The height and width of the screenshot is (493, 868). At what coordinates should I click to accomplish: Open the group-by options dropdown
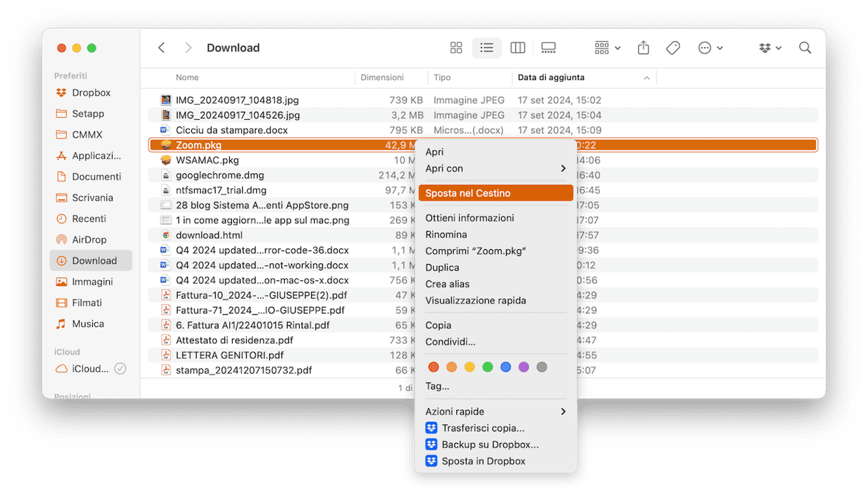(607, 48)
